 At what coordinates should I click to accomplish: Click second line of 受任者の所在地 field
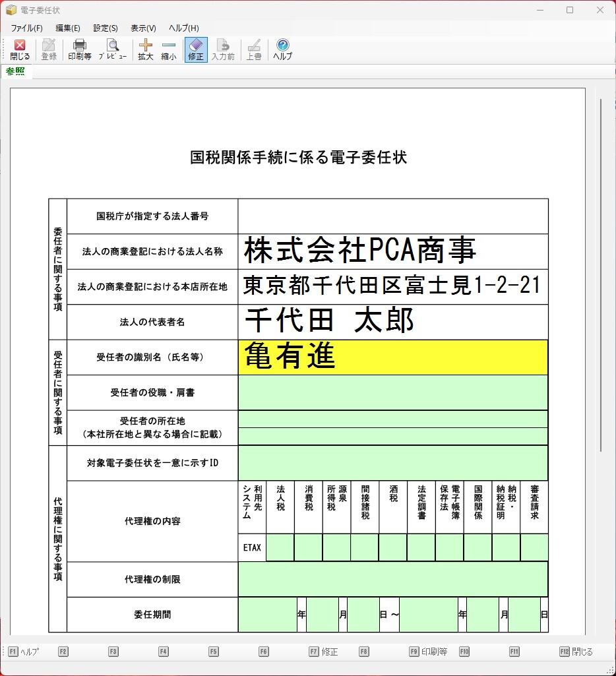[x=392, y=437]
